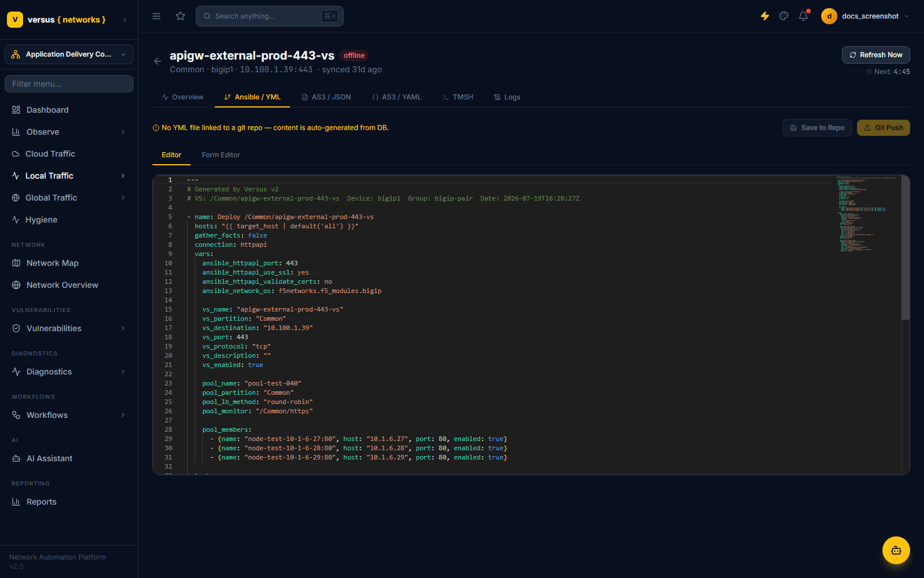Open Network Overview in the sidebar

[x=69, y=285]
